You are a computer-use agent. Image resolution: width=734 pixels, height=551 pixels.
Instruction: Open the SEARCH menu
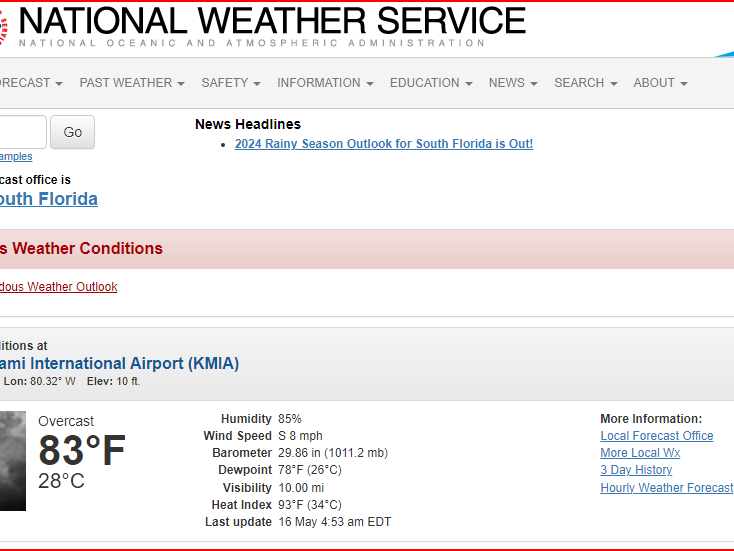pos(585,83)
